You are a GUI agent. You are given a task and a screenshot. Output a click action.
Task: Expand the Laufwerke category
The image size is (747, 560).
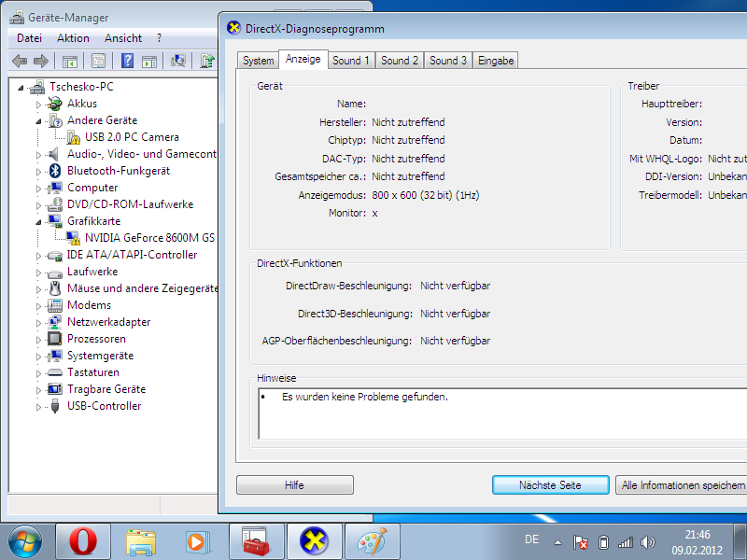click(x=38, y=273)
